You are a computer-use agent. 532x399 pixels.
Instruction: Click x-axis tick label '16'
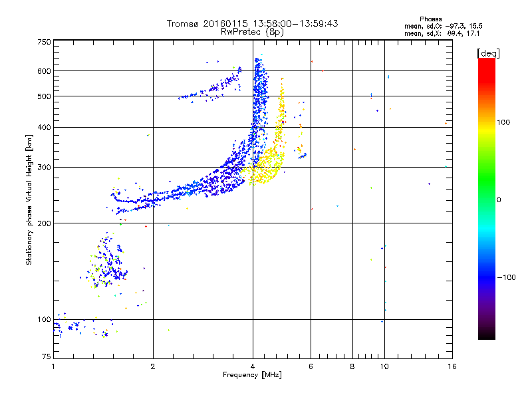pyautogui.click(x=452, y=366)
